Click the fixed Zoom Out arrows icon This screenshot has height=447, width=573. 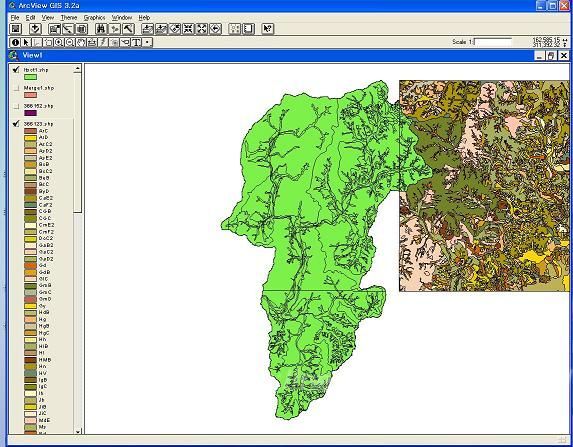pos(202,29)
